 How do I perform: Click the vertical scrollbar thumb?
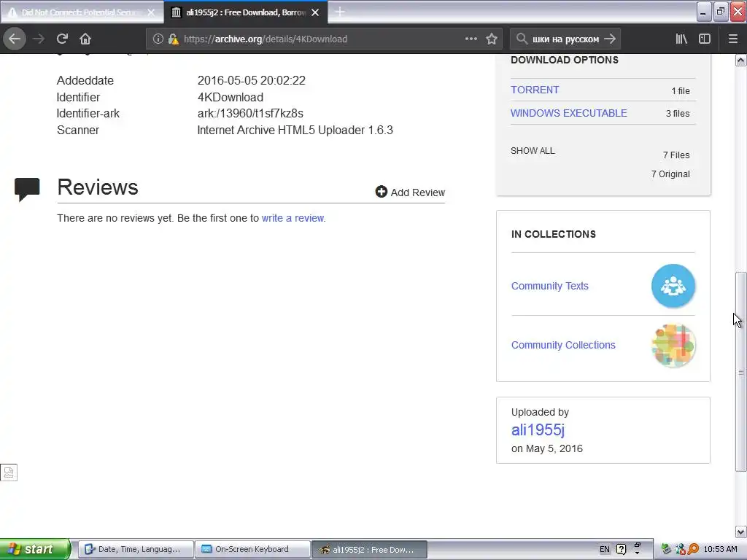pyautogui.click(x=741, y=371)
